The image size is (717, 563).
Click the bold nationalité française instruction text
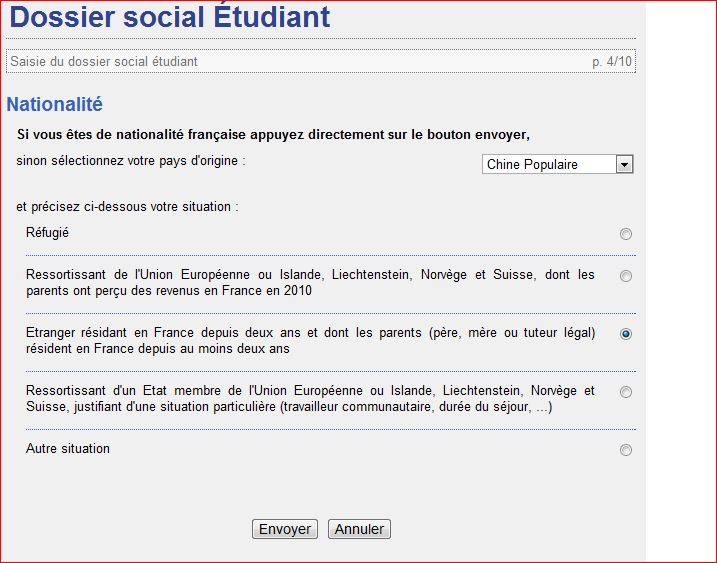click(273, 135)
